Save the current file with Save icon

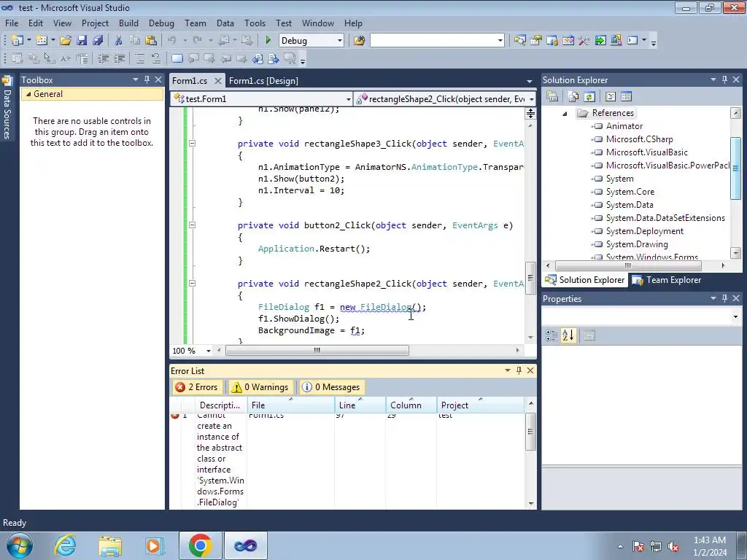click(82, 41)
